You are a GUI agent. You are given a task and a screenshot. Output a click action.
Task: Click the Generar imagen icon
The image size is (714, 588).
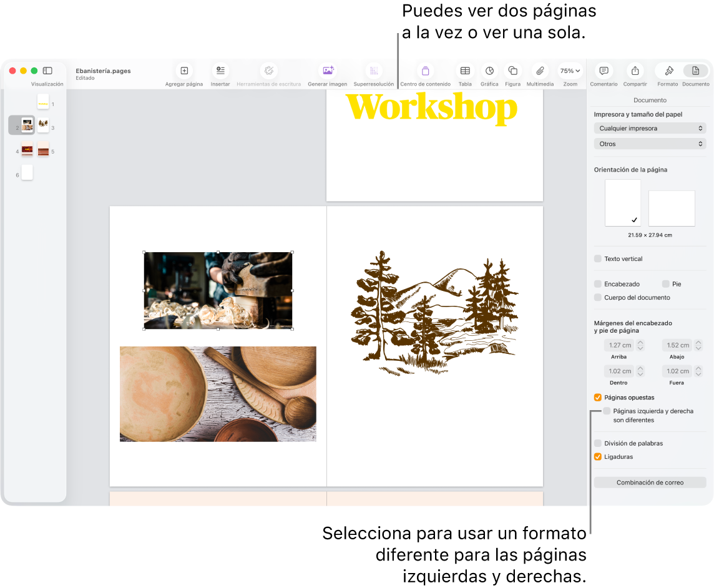328,71
